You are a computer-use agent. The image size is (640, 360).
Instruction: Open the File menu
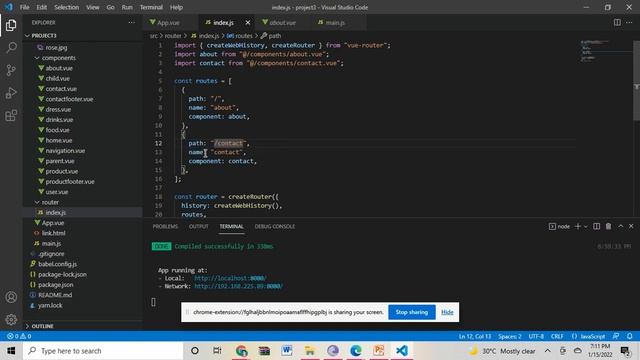click(24, 7)
